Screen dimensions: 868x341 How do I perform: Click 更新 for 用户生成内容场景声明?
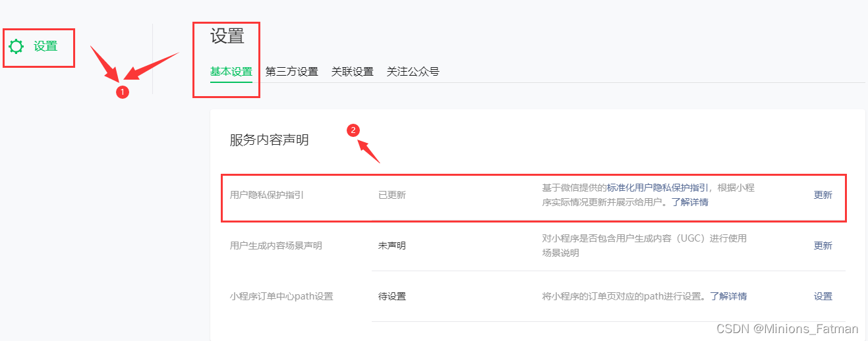pos(823,246)
